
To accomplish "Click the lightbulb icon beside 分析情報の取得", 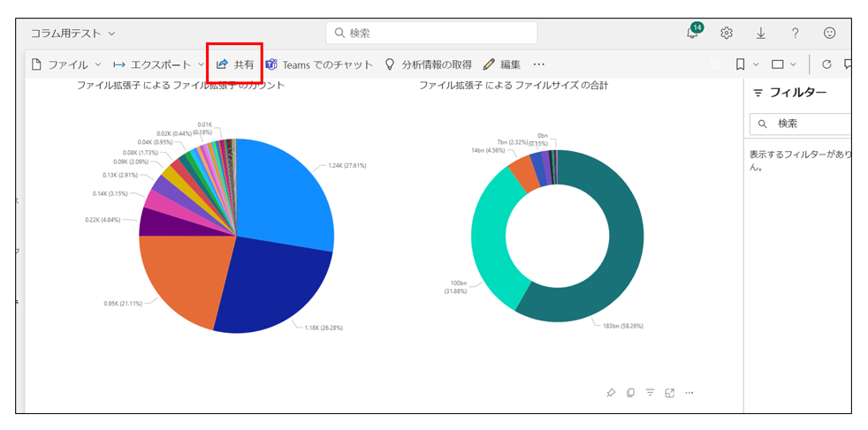I will 390,64.
